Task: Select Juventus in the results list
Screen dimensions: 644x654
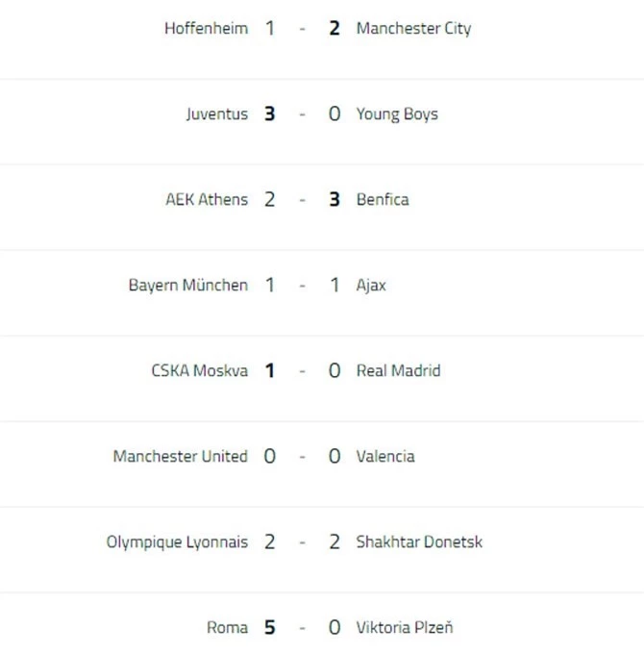Action: [217, 113]
